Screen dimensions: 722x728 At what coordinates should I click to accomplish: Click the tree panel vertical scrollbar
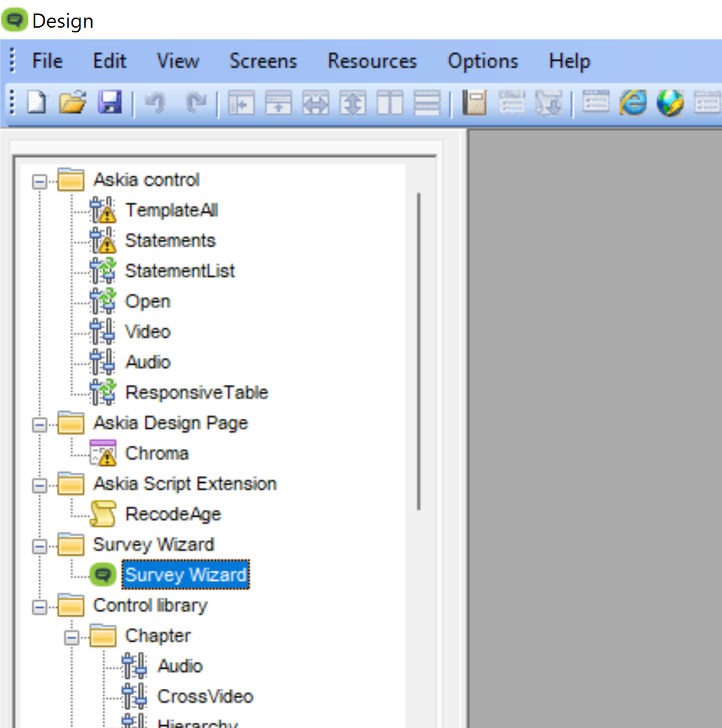[419, 351]
